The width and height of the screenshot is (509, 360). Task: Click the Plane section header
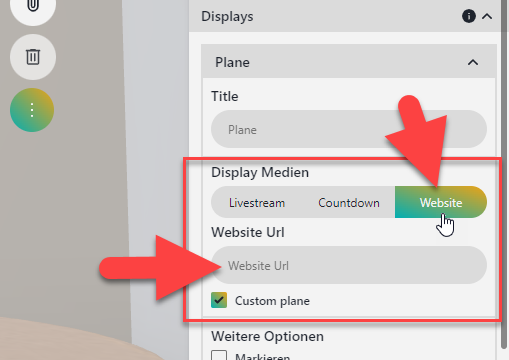(349, 62)
